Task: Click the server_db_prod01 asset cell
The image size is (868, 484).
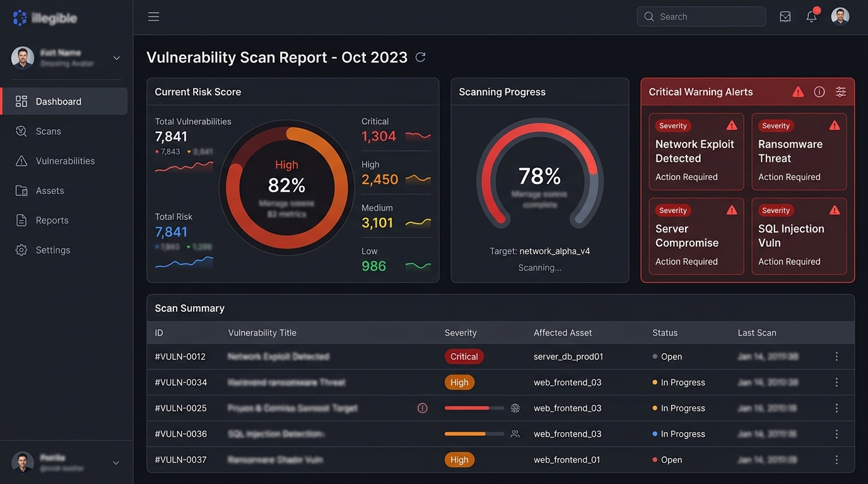Action: (568, 357)
